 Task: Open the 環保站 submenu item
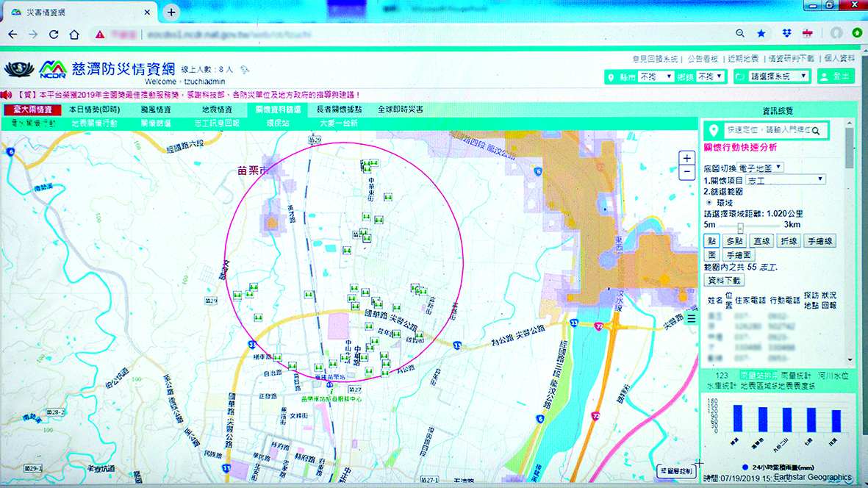(x=279, y=123)
